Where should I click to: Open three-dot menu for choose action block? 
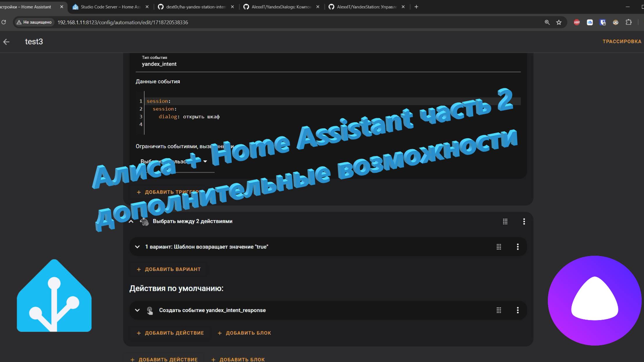pos(524,221)
